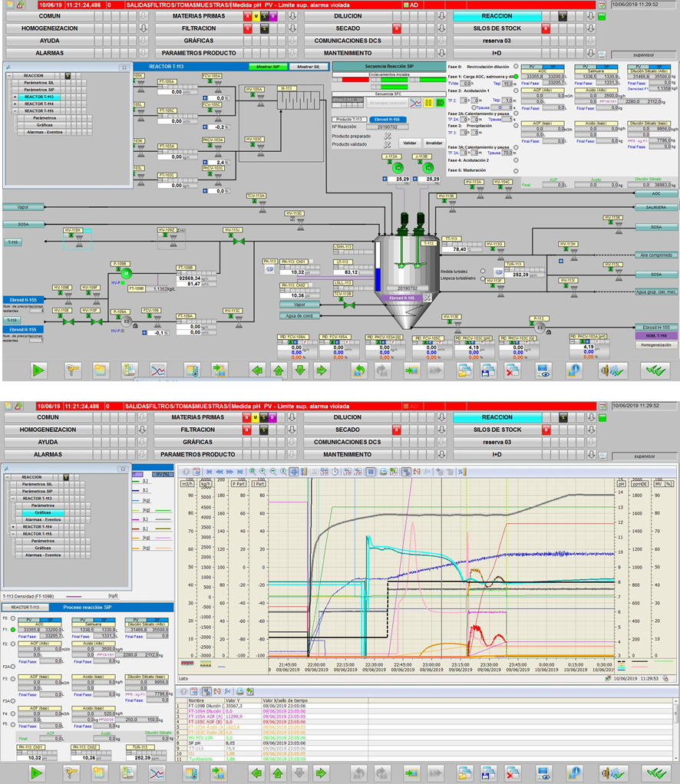
Task: Click monitor eye icon in reactor diagram toolbar
Action: (543, 371)
